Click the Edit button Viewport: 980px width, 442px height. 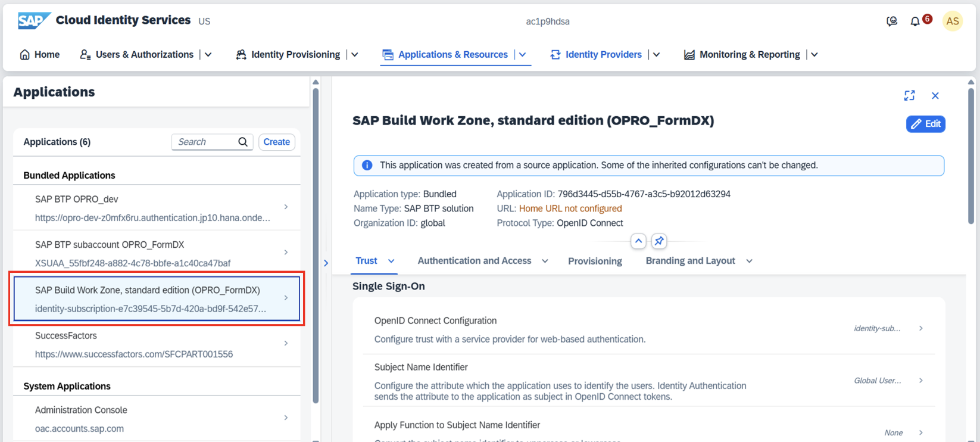pos(925,124)
